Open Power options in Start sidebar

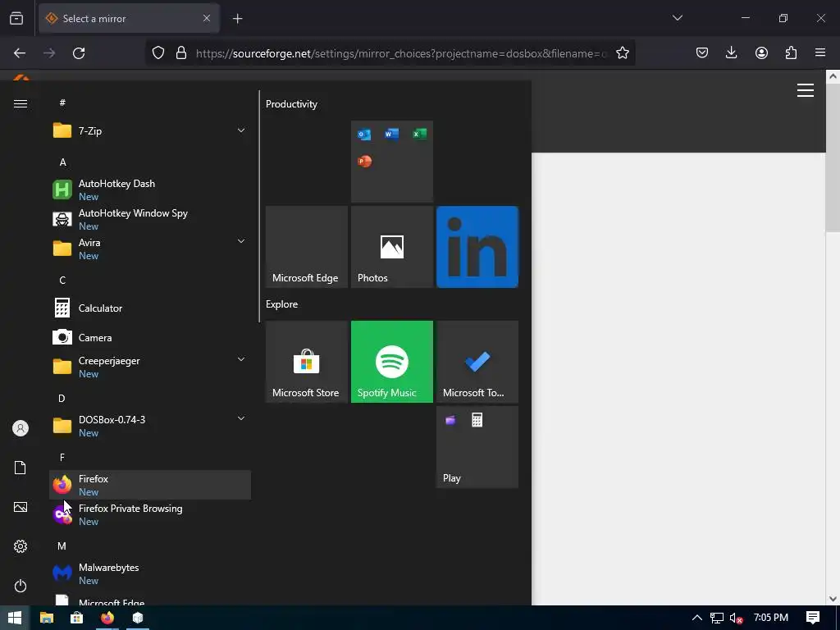point(21,586)
